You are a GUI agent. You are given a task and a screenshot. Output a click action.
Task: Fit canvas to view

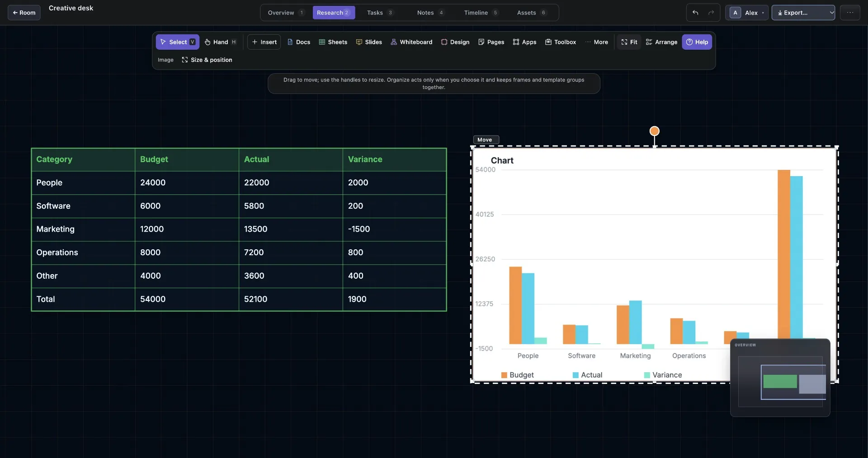629,42
